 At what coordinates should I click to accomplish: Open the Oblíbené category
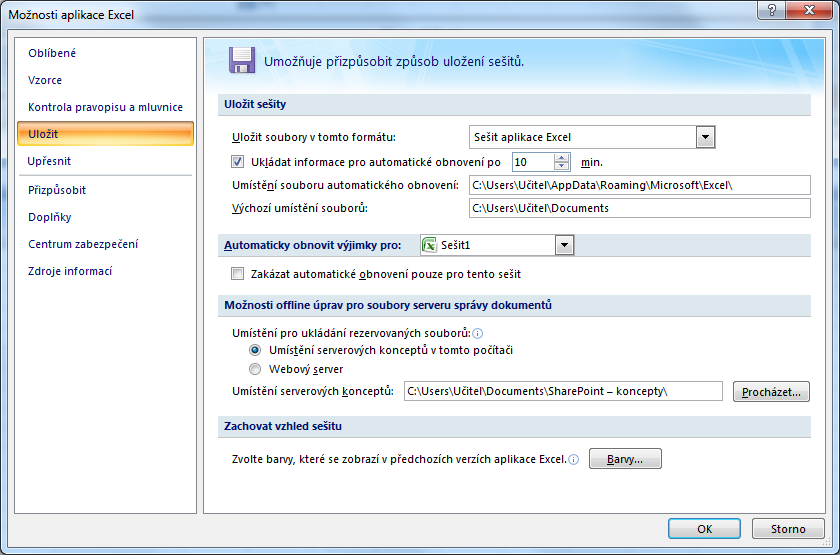point(52,53)
